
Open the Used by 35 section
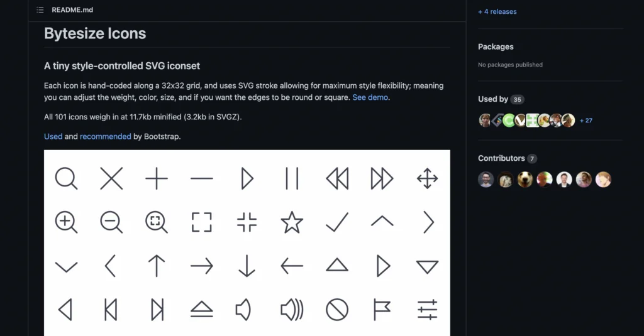(501, 99)
